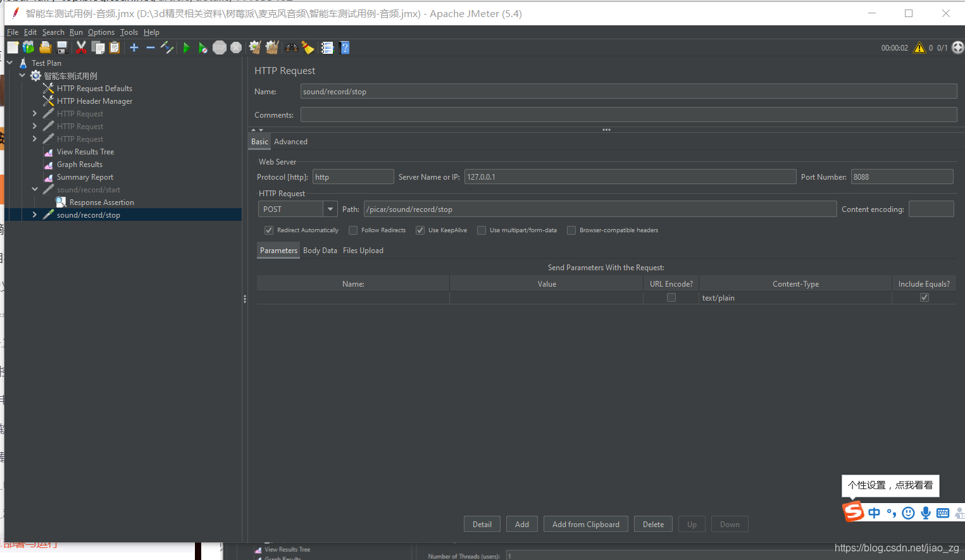Click the Start no pauses icon

202,47
